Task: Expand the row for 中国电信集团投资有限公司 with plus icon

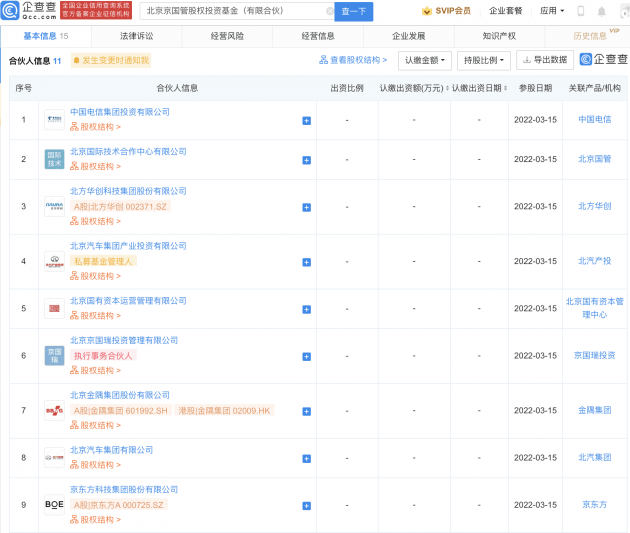Action: coord(306,120)
